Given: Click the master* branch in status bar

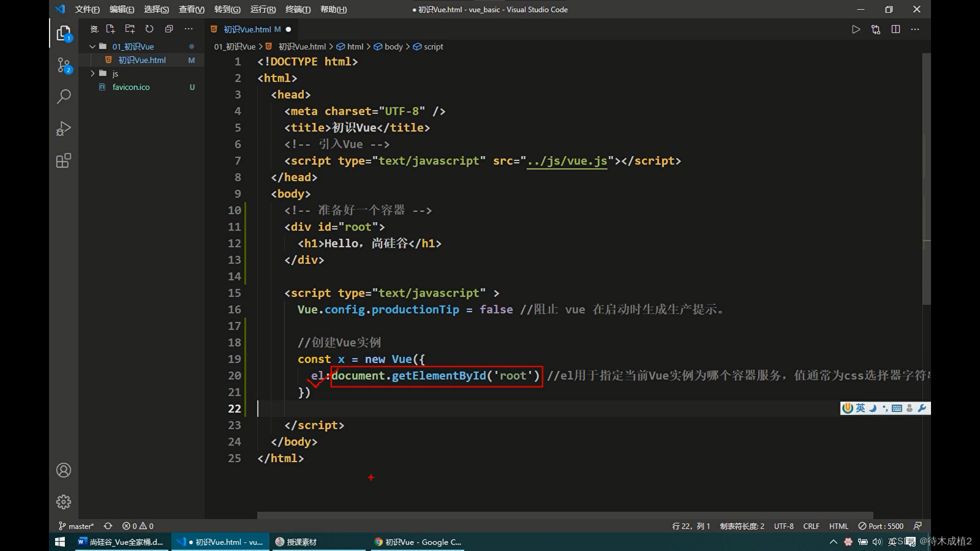Looking at the screenshot, I should pyautogui.click(x=76, y=526).
